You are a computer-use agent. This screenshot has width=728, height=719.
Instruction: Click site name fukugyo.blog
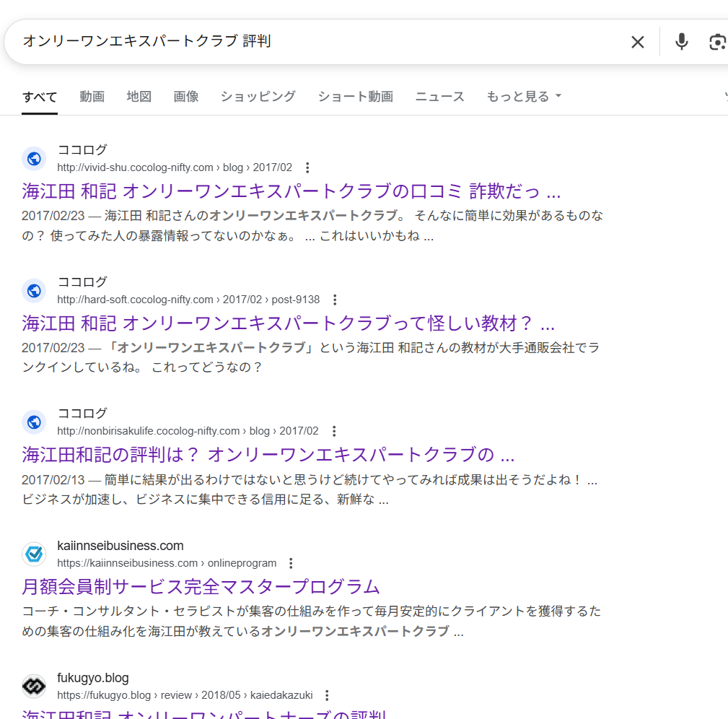click(x=93, y=678)
